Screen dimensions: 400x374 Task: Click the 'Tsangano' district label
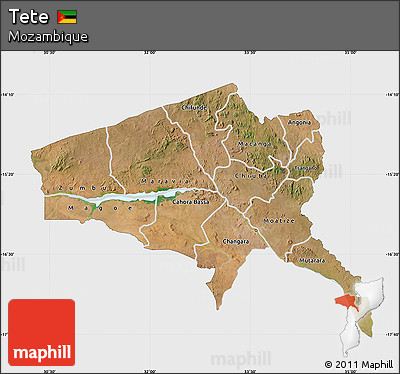pyautogui.click(x=306, y=168)
